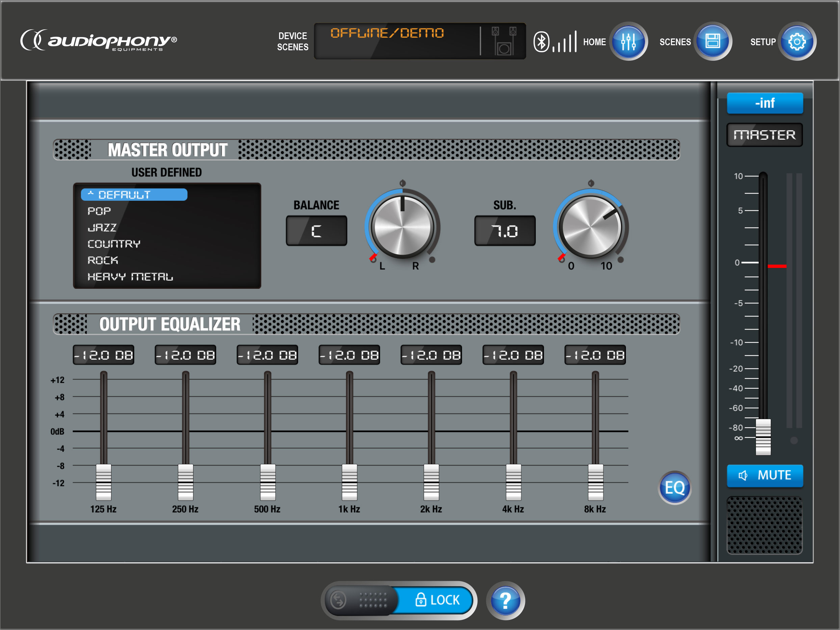Click the speaker system icon in display

504,42
